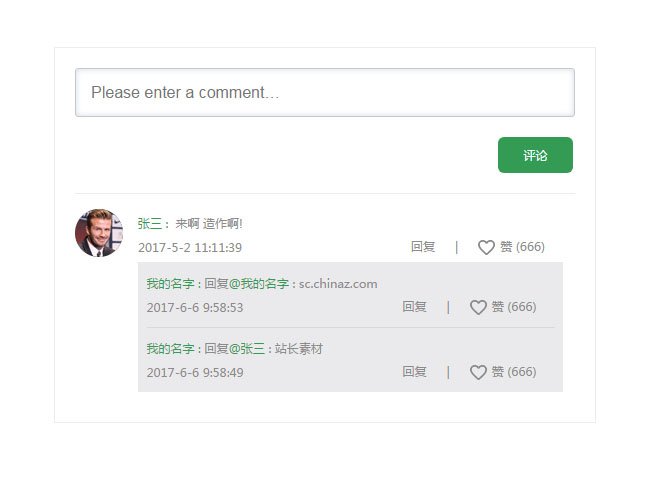Submit with the green 评论 button
The image size is (650, 482).
535,155
